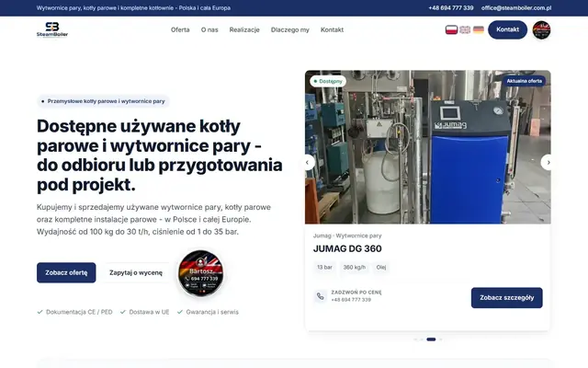Open Dlaczego my navigation item
The image size is (588, 368).
pos(290,29)
